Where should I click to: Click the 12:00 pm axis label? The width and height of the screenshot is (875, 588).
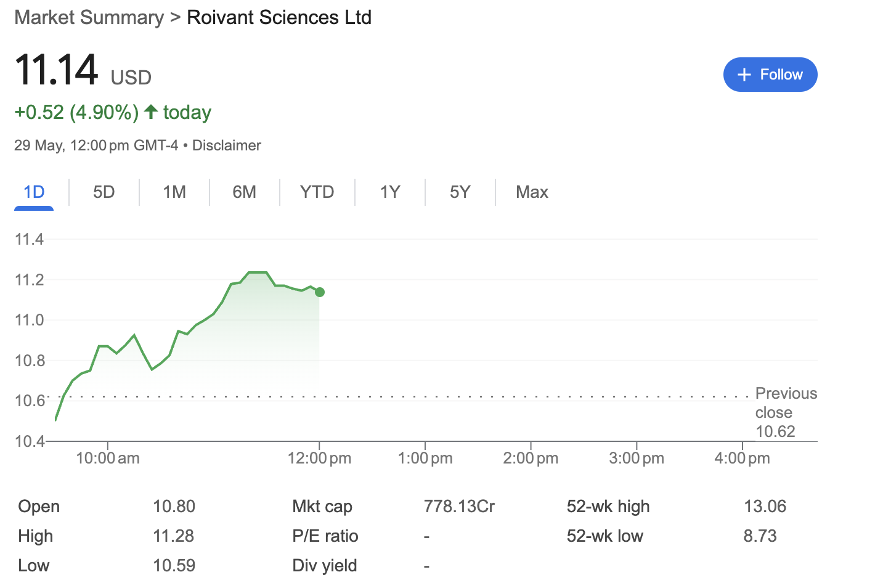(319, 459)
